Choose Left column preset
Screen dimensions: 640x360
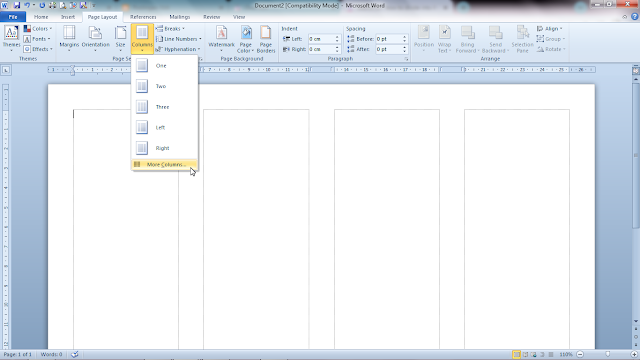(x=164, y=127)
